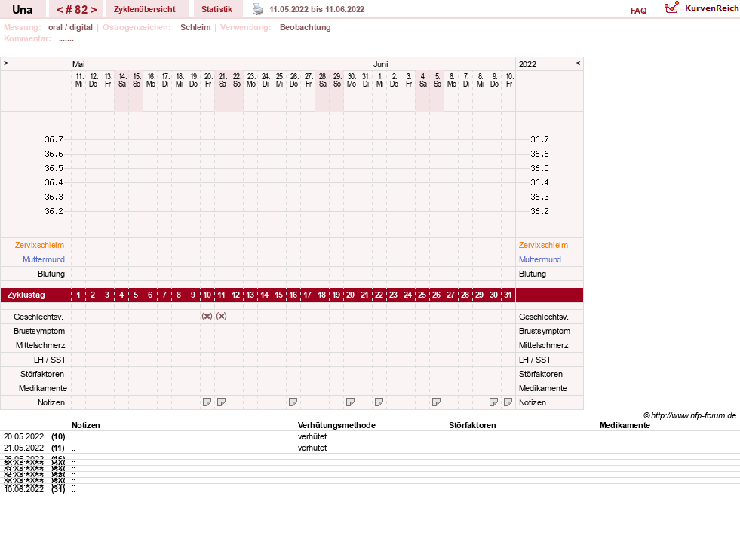
Task: Click the 'Beobachtung' Verwendung value
Action: pos(305,27)
